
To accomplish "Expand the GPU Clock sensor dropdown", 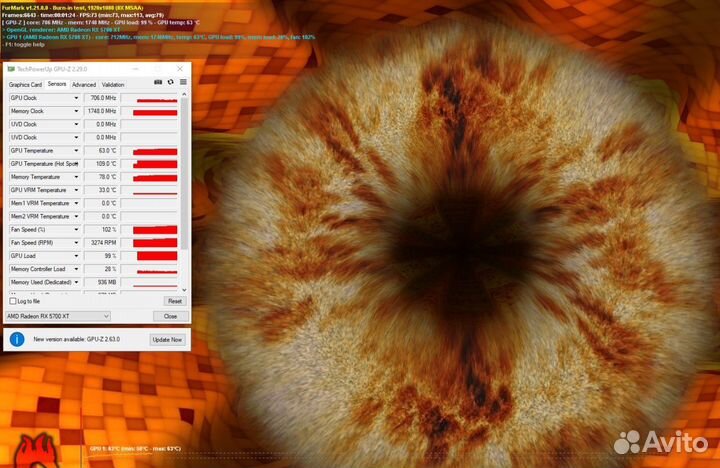I will 76,99.
